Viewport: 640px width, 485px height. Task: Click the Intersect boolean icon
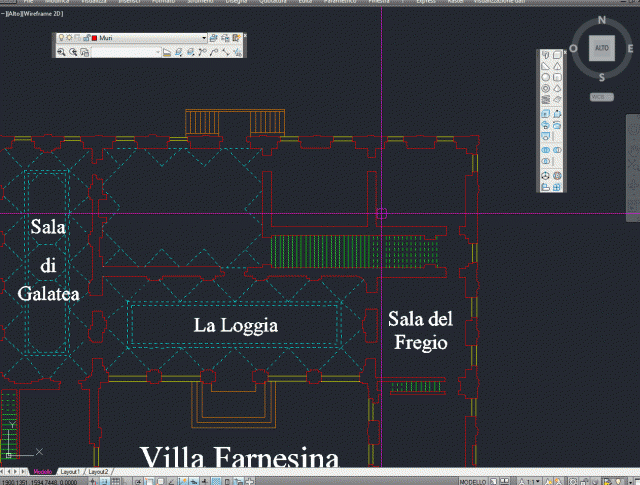coord(546,161)
